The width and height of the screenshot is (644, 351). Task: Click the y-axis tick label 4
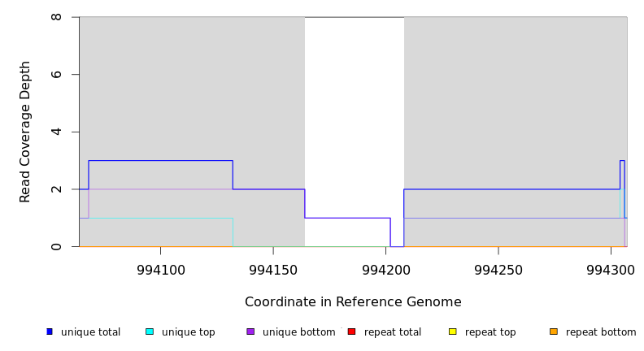(56, 132)
